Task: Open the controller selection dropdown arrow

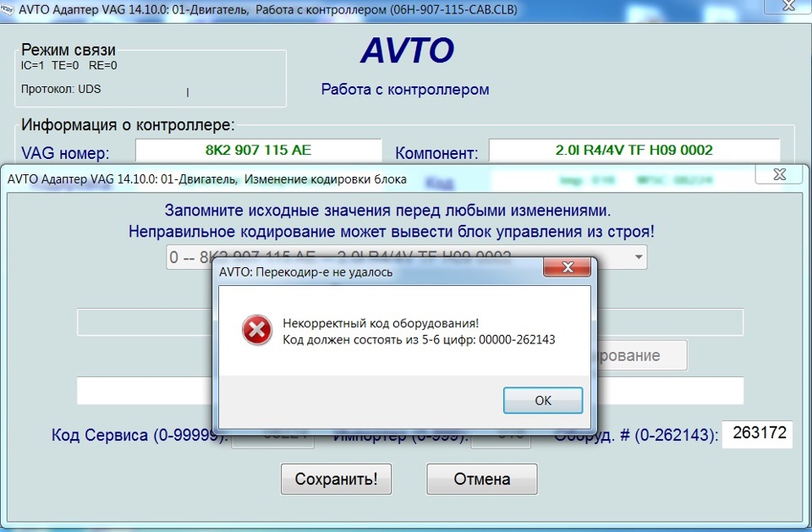Action: [x=639, y=257]
